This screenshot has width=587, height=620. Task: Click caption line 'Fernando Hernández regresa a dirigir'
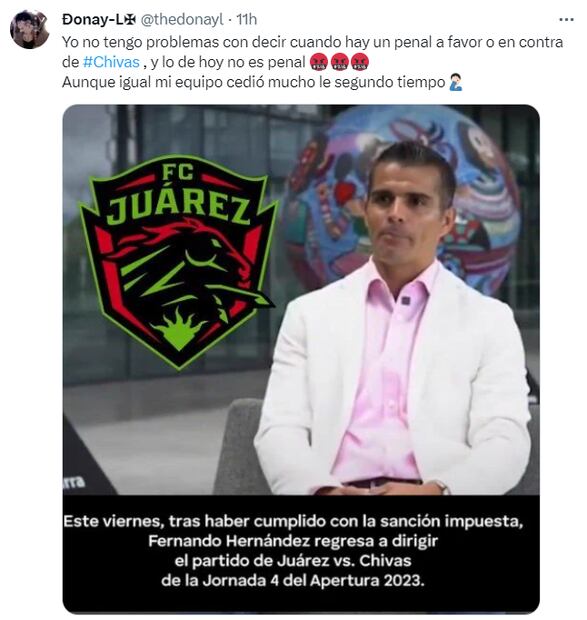tap(293, 541)
